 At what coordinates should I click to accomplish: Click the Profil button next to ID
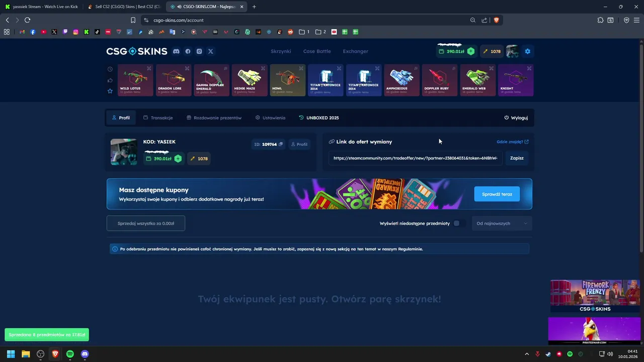pyautogui.click(x=299, y=144)
